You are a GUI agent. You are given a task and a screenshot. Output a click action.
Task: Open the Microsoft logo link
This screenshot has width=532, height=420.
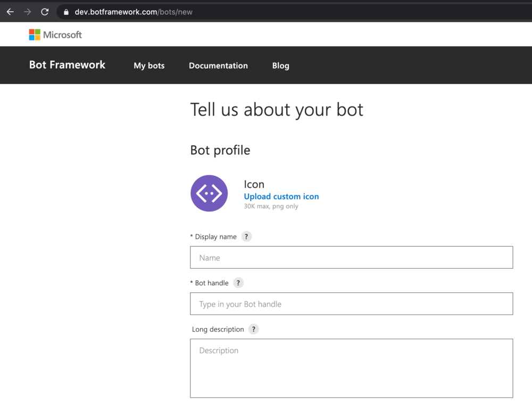pyautogui.click(x=55, y=35)
